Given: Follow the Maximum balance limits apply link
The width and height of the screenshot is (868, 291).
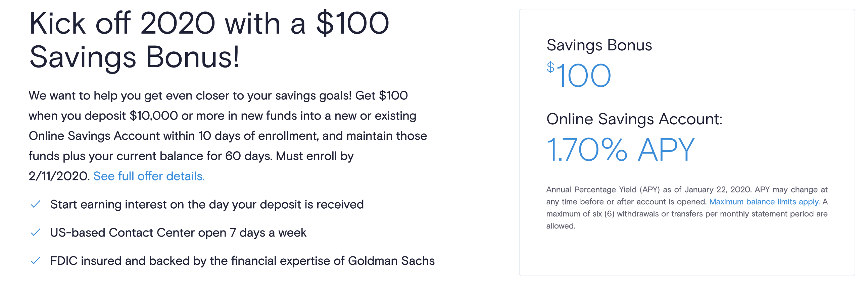Looking at the screenshot, I should pyautogui.click(x=764, y=202).
